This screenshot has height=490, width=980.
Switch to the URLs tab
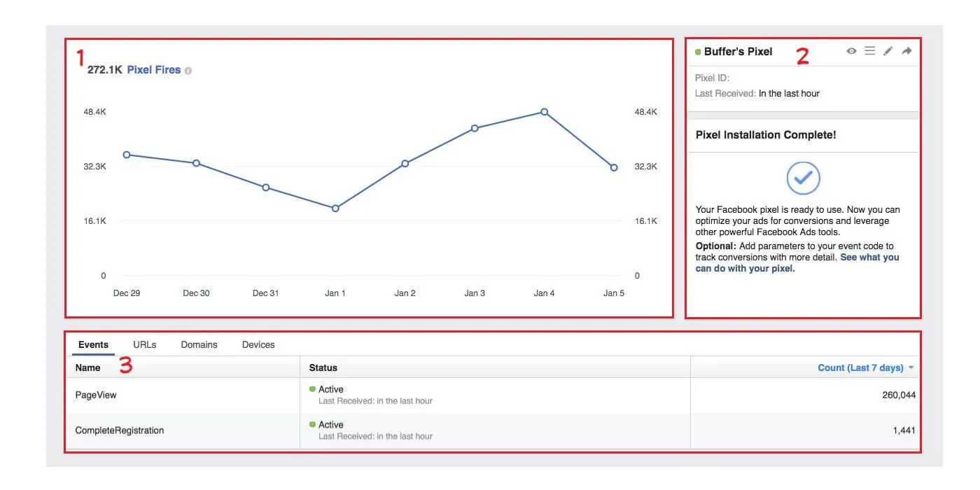(145, 344)
